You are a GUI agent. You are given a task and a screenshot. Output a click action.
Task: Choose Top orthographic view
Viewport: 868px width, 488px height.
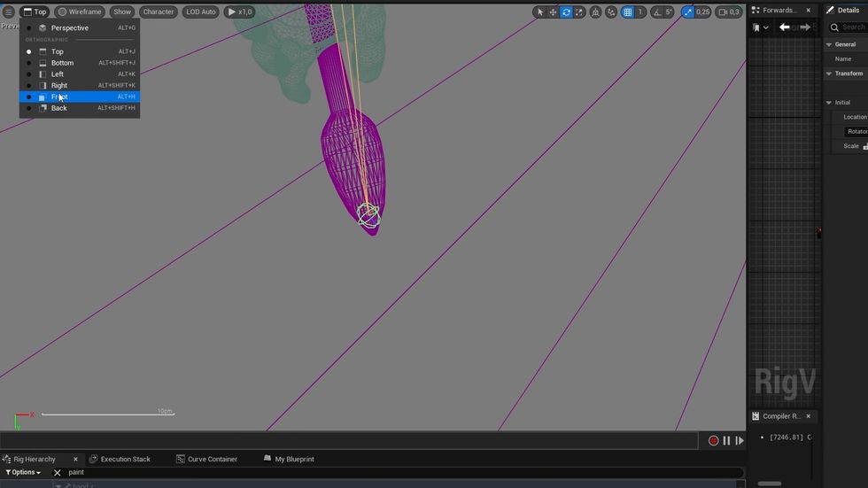click(x=79, y=51)
